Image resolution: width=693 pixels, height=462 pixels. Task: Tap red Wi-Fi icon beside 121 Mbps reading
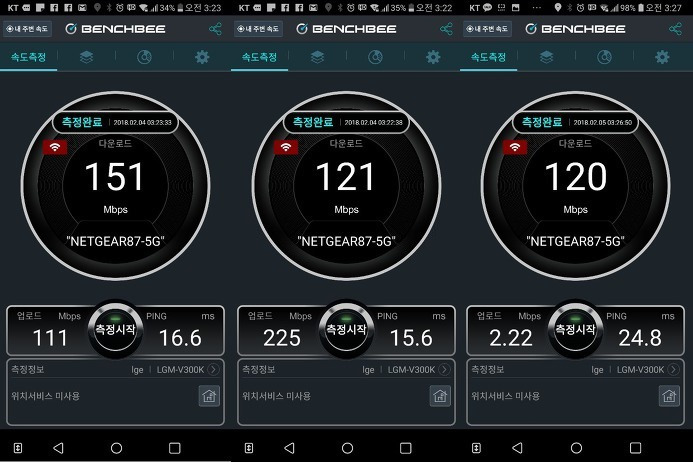(x=286, y=147)
